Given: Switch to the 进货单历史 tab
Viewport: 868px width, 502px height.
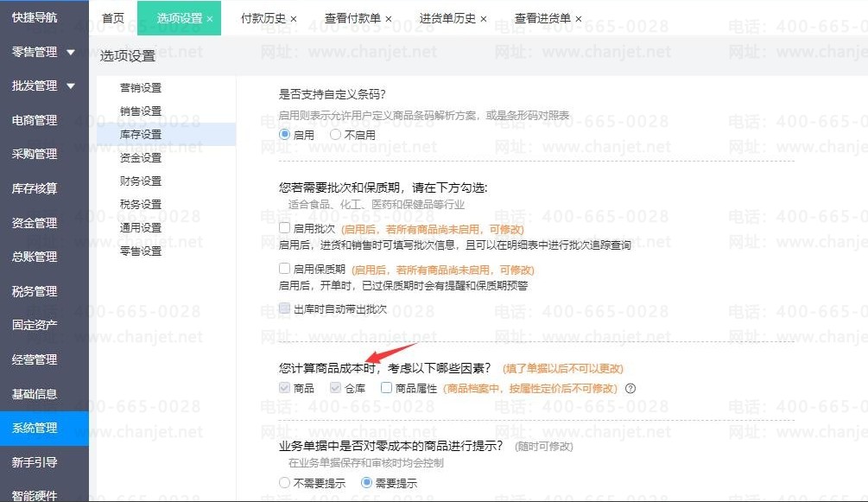Looking at the screenshot, I should coord(447,18).
